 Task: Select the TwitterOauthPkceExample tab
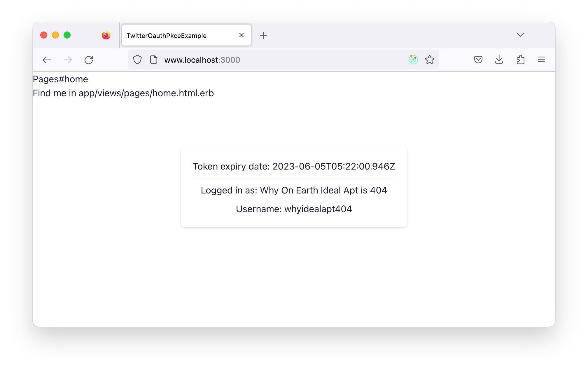pyautogui.click(x=186, y=35)
